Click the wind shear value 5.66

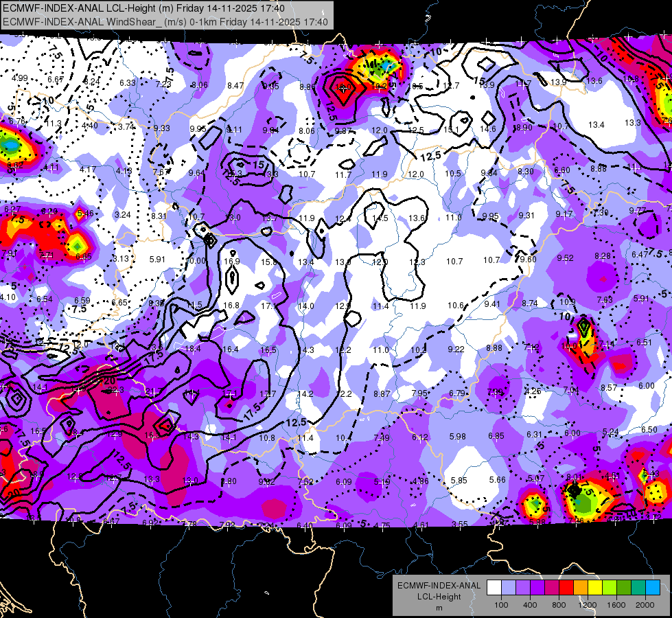[498, 479]
